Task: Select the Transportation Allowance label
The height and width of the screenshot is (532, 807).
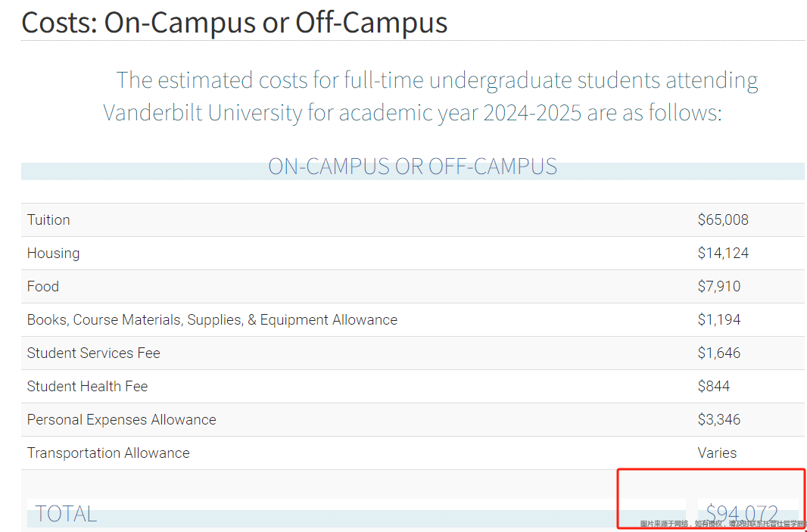Action: tap(108, 453)
